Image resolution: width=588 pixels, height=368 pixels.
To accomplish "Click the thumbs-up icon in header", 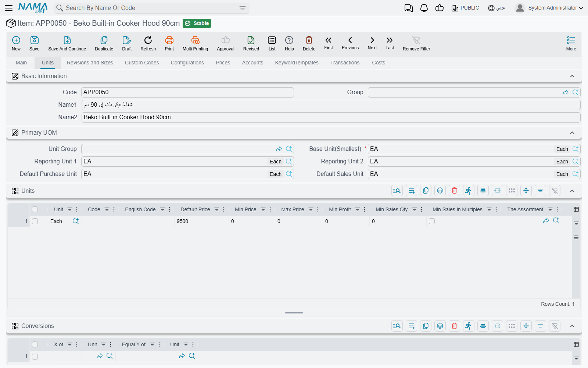I will click(440, 8).
